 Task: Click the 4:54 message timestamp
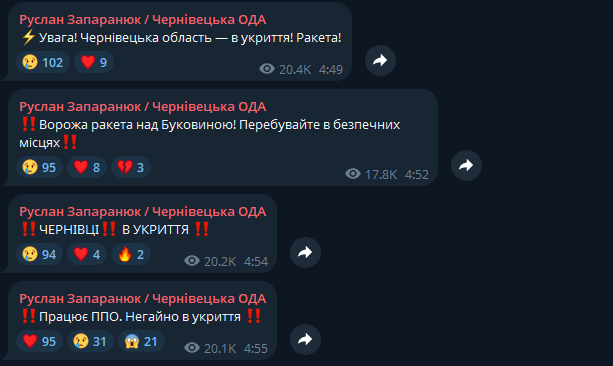[x=256, y=261]
